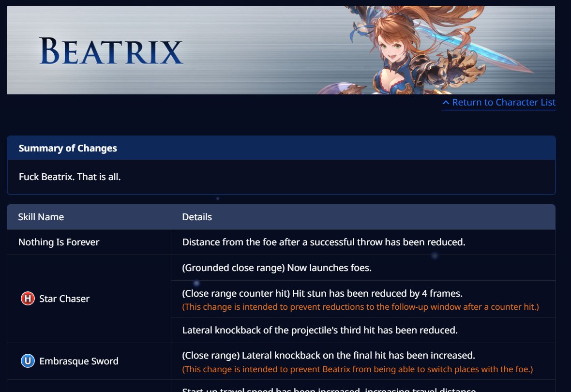The height and width of the screenshot is (392, 571).
Task: Click the up chevron before Return to Character List
Action: coord(446,103)
